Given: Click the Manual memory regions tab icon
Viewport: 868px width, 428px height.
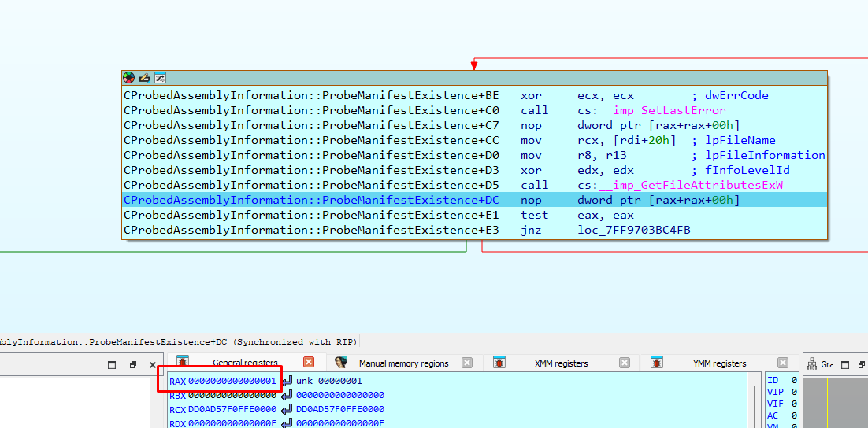Looking at the screenshot, I should tap(341, 363).
